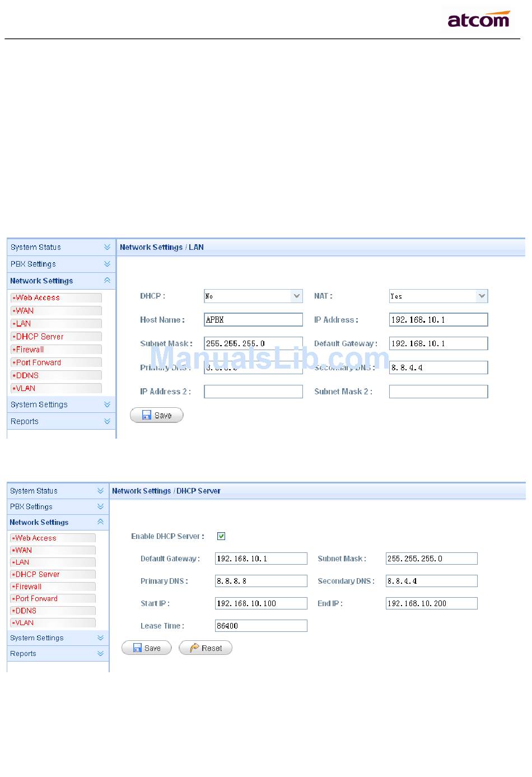Open VLAN in the upper sidebar menu
This screenshot has height=777, width=532.
point(56,388)
